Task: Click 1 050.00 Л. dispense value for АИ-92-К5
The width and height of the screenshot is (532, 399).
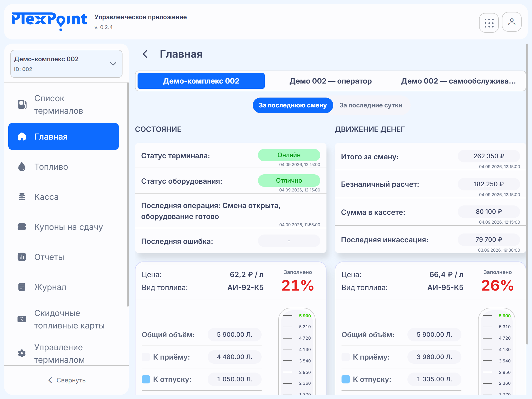Action: pos(235,379)
